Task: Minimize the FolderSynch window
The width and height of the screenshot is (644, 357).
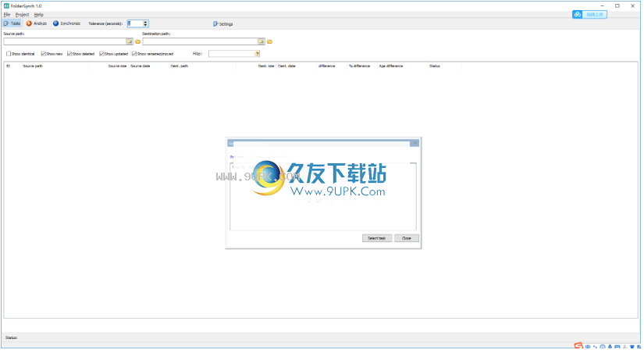Action: click(602, 5)
